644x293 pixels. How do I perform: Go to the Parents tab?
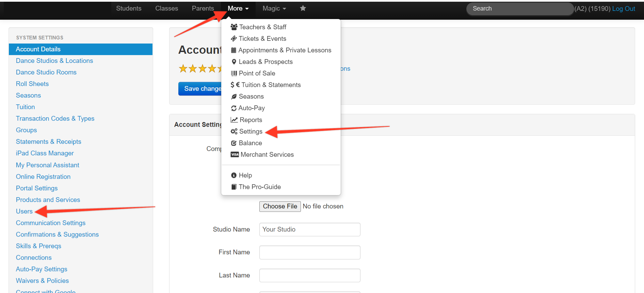(203, 8)
